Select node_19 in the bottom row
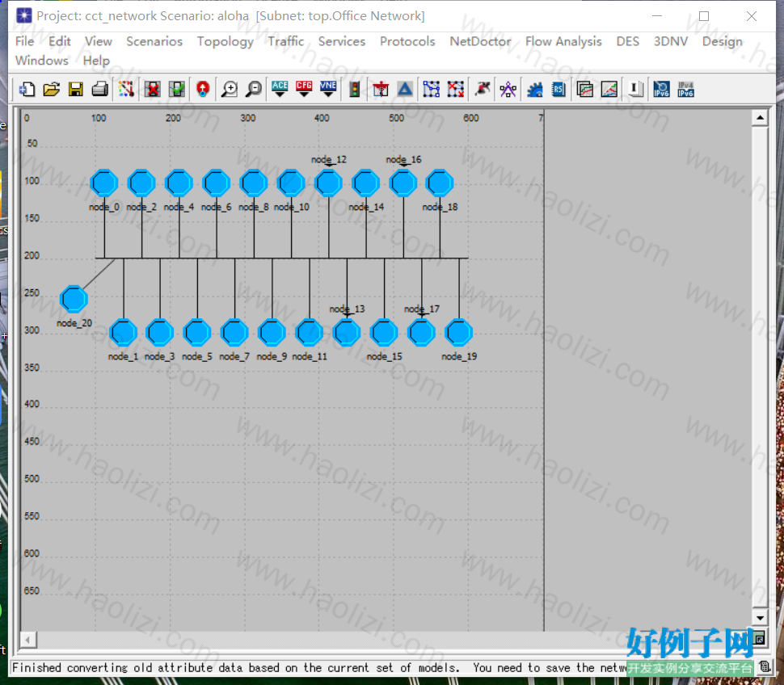The height and width of the screenshot is (685, 784). (x=458, y=333)
